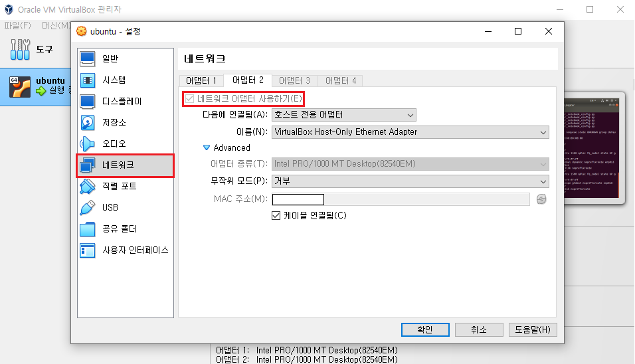Viewport: 635px width, 364px height.
Task: Select the 공유 폴더 folder icon
Action: point(88,228)
